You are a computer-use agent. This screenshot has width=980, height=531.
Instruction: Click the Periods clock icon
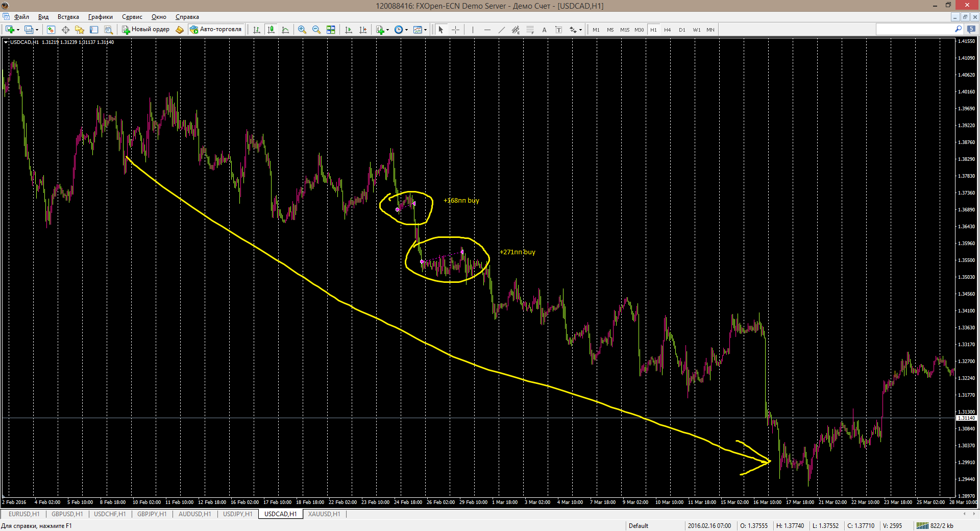point(399,30)
